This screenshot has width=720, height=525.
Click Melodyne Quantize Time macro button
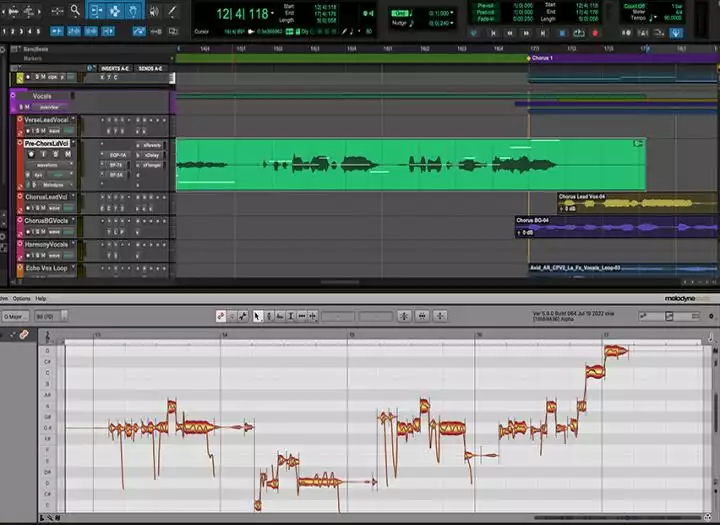pyautogui.click(x=422, y=316)
